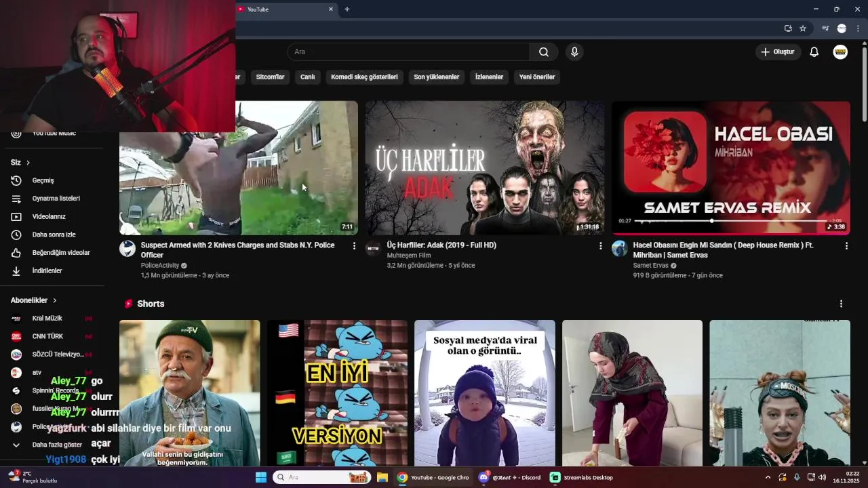The width and height of the screenshot is (868, 488).
Task: Open Hacel Obasını Engin Mi Sandın title
Action: point(723,250)
